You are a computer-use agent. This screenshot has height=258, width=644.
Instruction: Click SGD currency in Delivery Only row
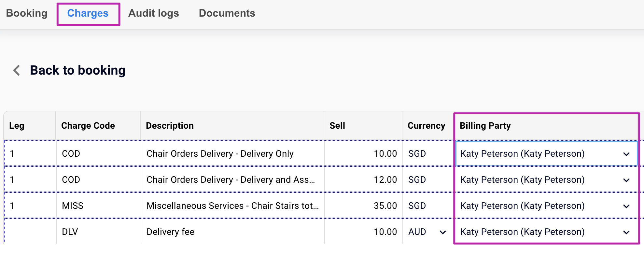pos(428,153)
